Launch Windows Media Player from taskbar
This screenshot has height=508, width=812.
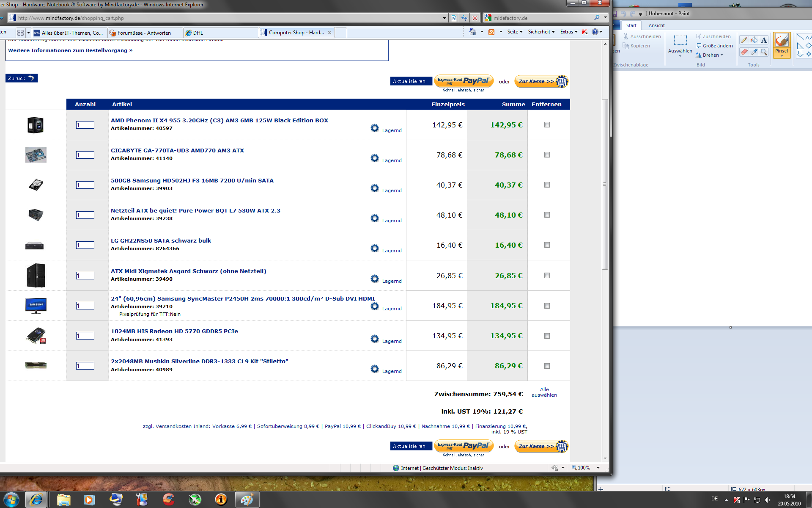(x=89, y=500)
